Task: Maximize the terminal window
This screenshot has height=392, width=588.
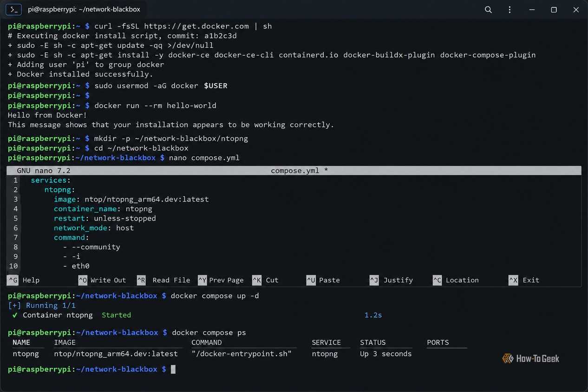Action: click(554, 9)
